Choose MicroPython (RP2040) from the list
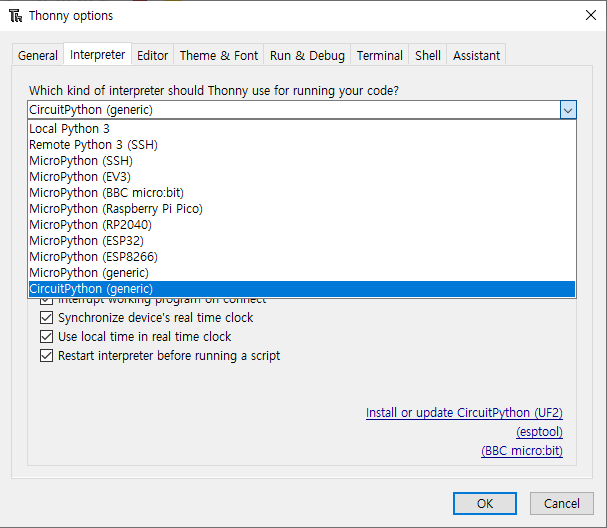The height and width of the screenshot is (528, 607). [x=302, y=225]
